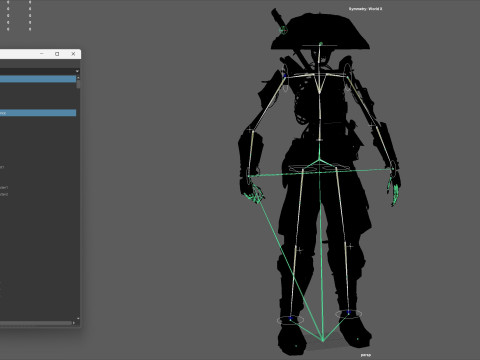Select the wrist control on the viewer-right hand
Image resolution: width=480 pixels, height=360 pixels.
393,169
